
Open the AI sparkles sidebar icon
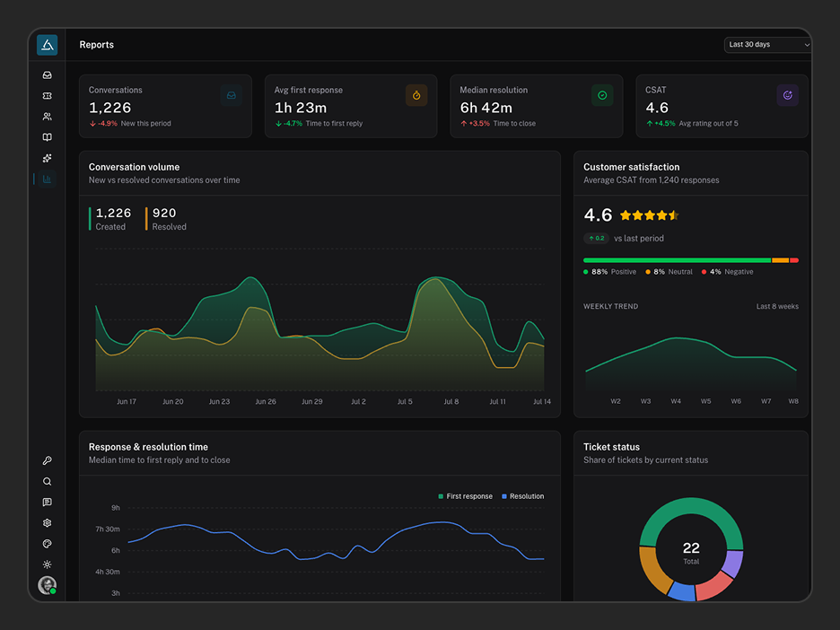point(48,158)
